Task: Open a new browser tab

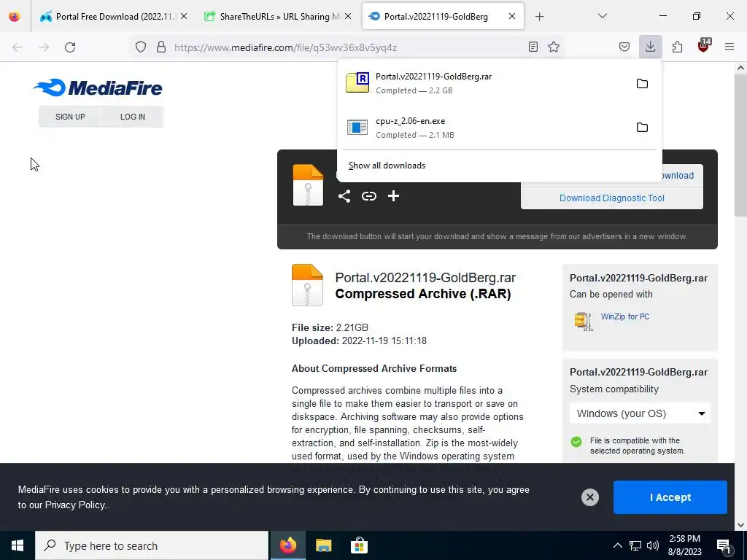Action: (x=539, y=17)
